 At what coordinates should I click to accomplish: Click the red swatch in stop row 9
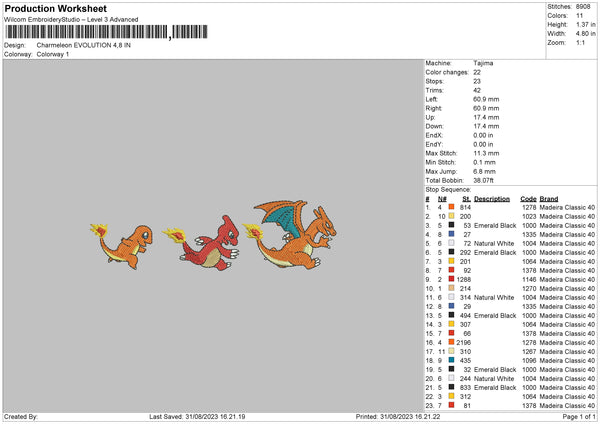(452, 279)
